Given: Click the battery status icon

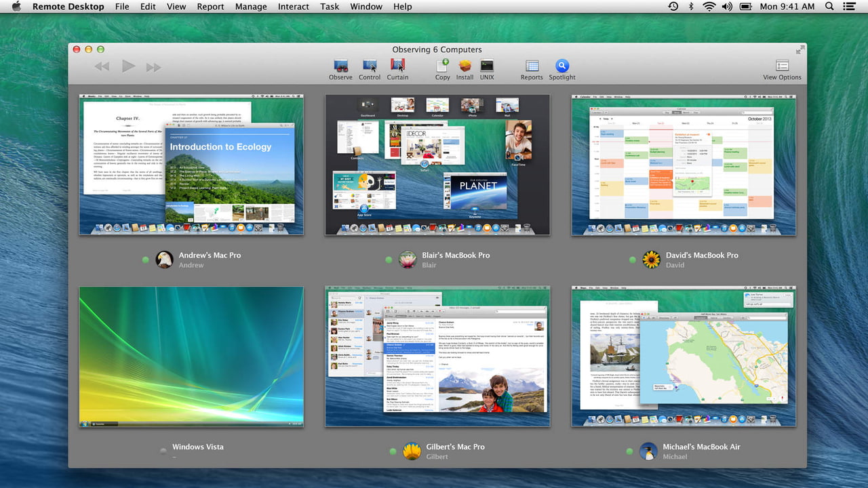Looking at the screenshot, I should point(746,6).
